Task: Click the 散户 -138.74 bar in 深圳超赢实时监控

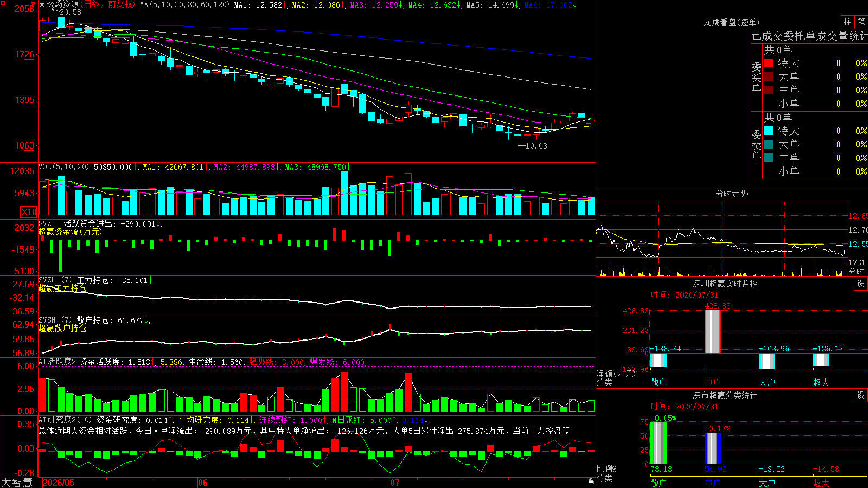Action: pos(659,360)
